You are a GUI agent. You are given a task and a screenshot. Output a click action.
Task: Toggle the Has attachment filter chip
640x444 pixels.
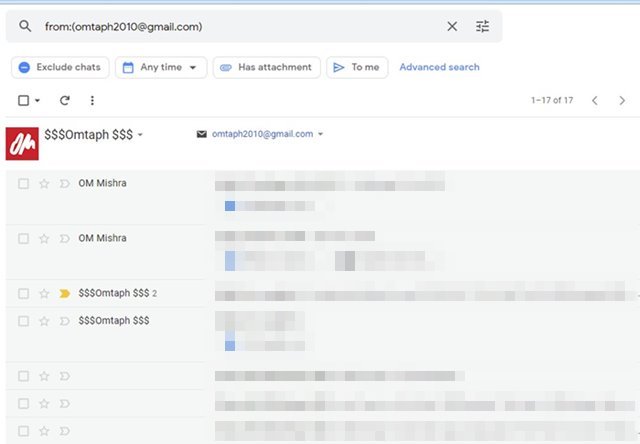(x=267, y=67)
